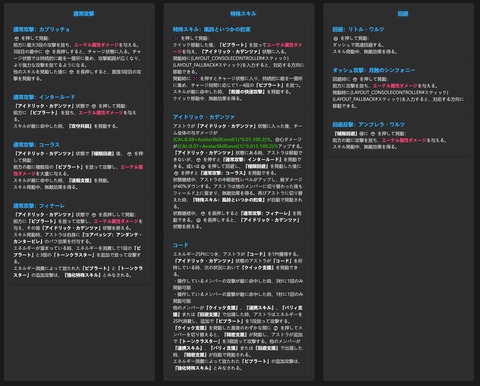Click green formula text starting CAL:0.07+AvatarSkillLevel
This screenshot has height=386, width=480.
click(228, 146)
